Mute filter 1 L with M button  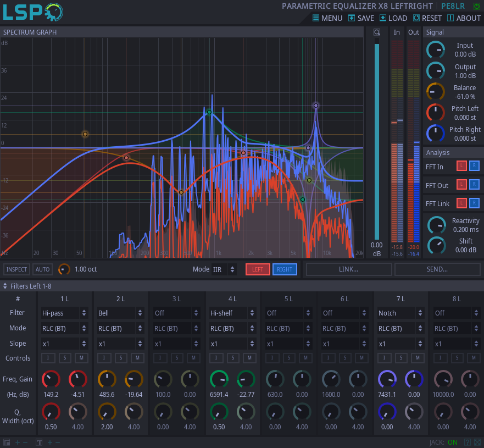pos(81,358)
